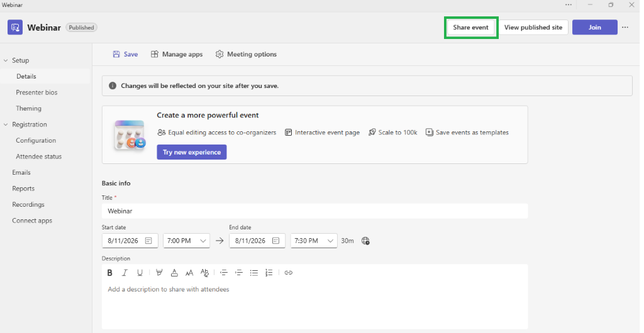Insert a numbered list
644x333 pixels.
click(x=269, y=273)
